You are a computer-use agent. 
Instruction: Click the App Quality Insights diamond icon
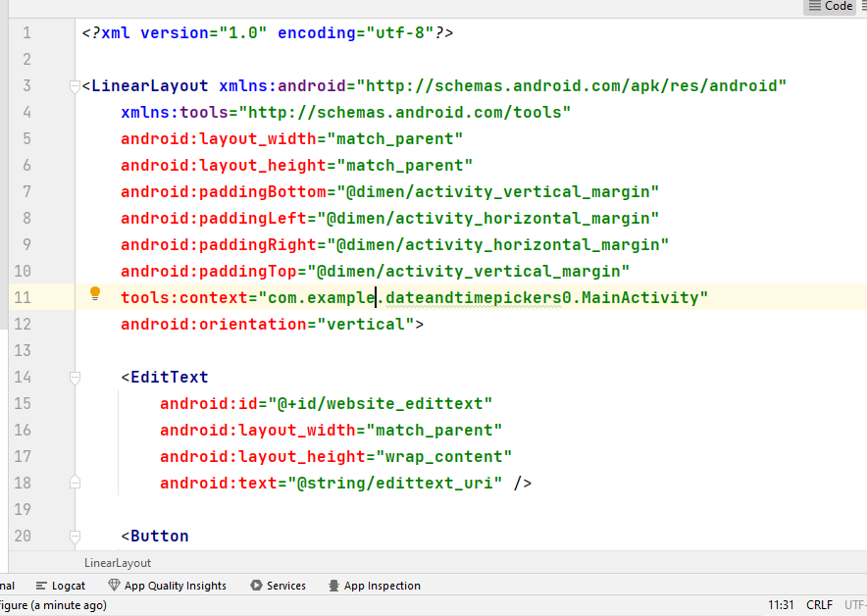(x=114, y=585)
